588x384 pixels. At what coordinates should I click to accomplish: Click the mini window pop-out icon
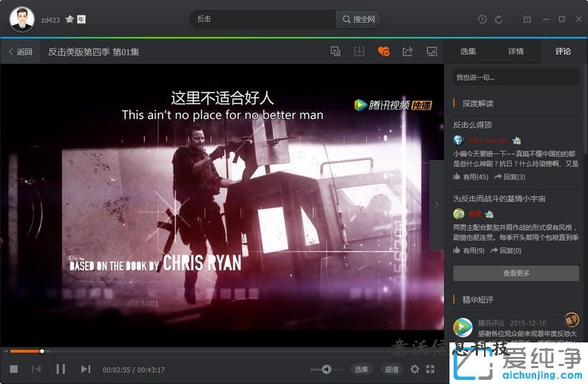[431, 51]
